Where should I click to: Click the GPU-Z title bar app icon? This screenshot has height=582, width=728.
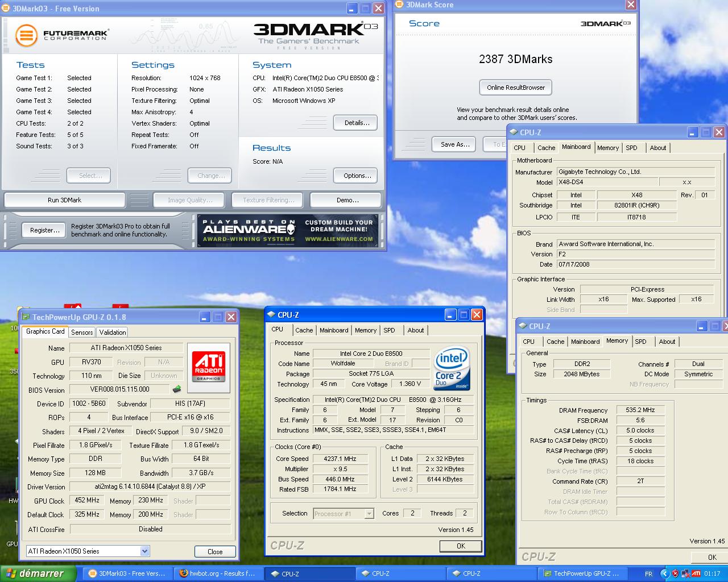click(x=26, y=317)
